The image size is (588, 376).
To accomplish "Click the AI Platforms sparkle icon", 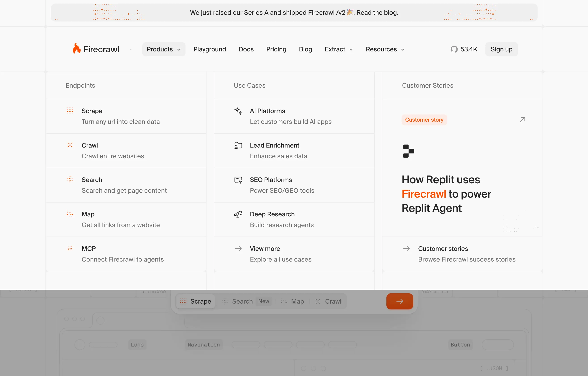I will (238, 111).
